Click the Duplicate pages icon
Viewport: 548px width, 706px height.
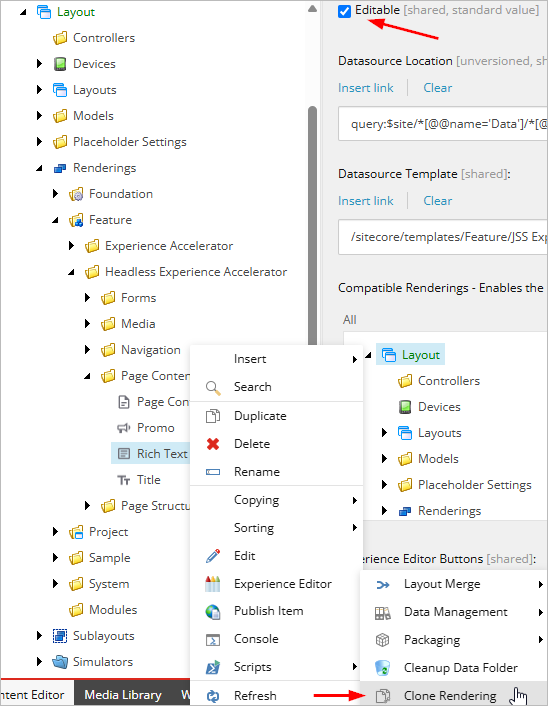pyautogui.click(x=213, y=416)
